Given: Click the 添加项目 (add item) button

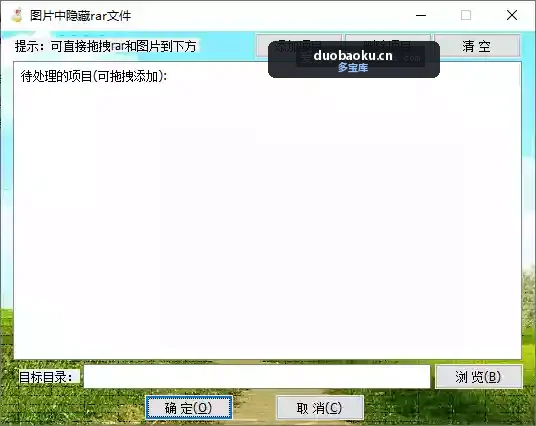Looking at the screenshot, I should click(299, 45).
